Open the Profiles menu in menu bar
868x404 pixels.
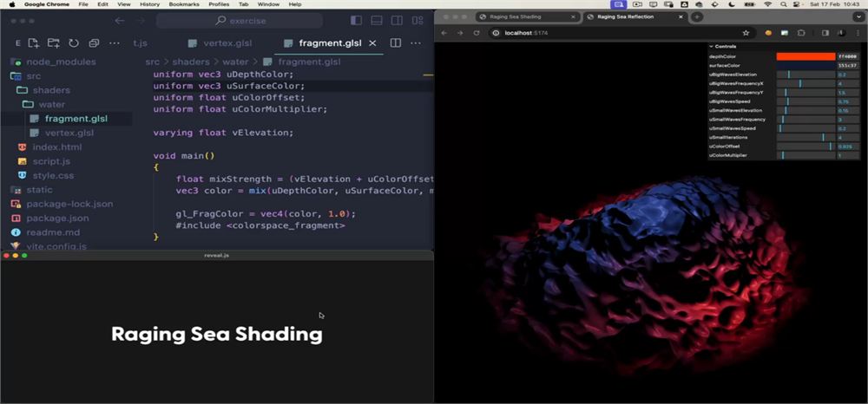point(219,4)
